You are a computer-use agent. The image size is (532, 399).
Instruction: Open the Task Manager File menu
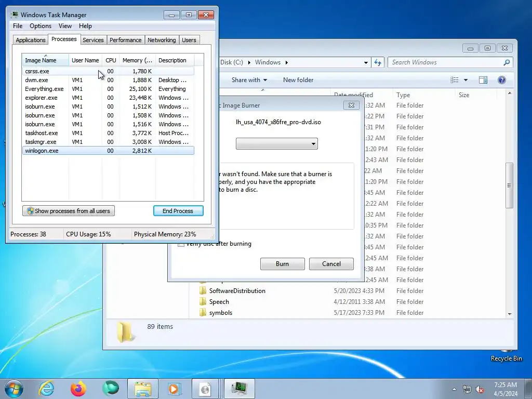tap(18, 26)
